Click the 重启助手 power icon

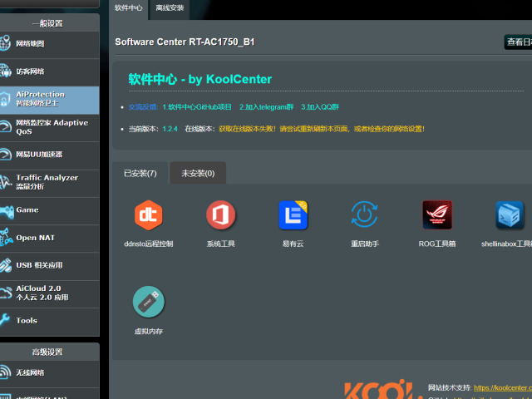point(365,215)
